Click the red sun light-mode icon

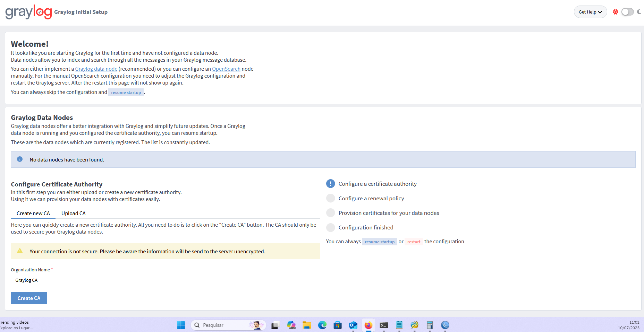tap(616, 12)
